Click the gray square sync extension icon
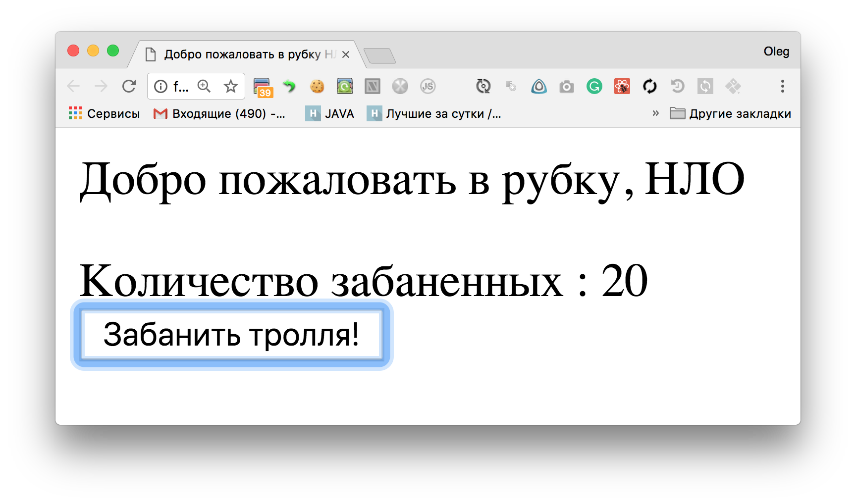Screen dimensions: 856x504 (705, 87)
